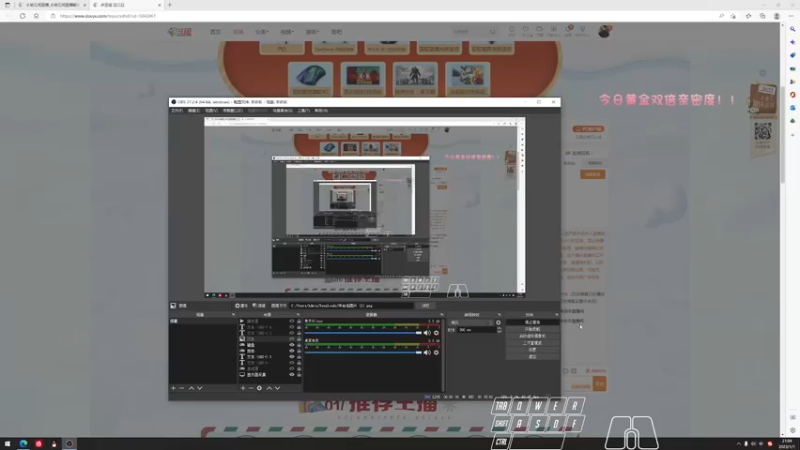Open Audio Mixer dock header popup icon
This screenshot has height=450, width=800.
(442, 315)
